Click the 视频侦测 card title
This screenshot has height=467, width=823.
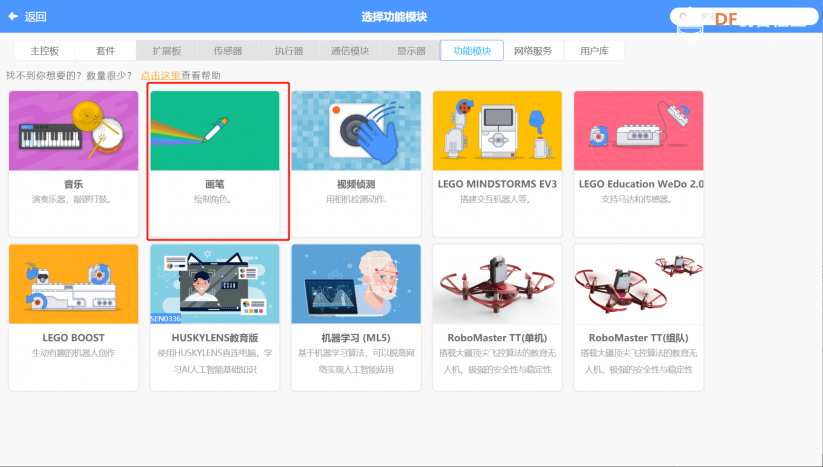pos(356,184)
